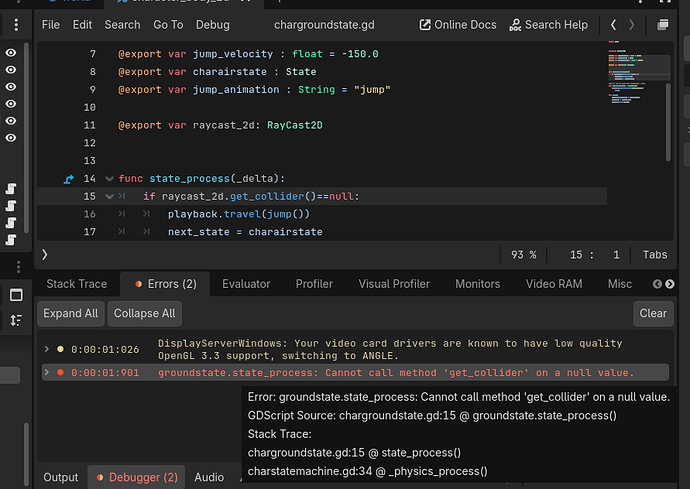Click playback.travel(jump()) on line 16
Image resolution: width=690 pixels, height=489 pixels.
coord(239,214)
